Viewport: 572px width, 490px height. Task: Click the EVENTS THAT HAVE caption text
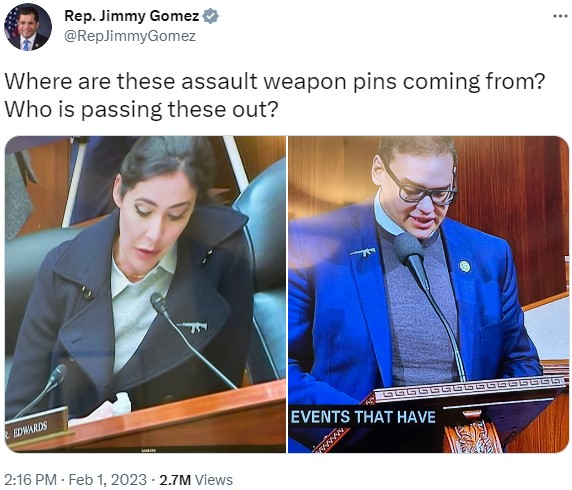pos(363,417)
